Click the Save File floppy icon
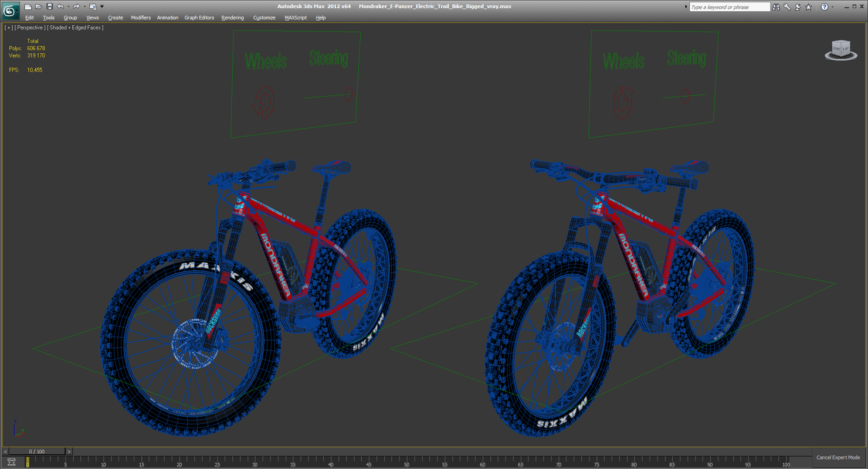This screenshot has height=469, width=868. 49,6
